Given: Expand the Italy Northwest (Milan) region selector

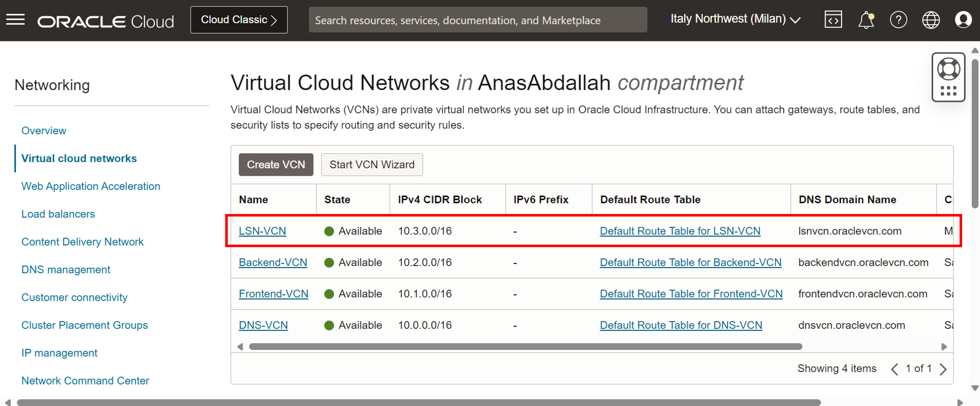Looking at the screenshot, I should tap(735, 19).
